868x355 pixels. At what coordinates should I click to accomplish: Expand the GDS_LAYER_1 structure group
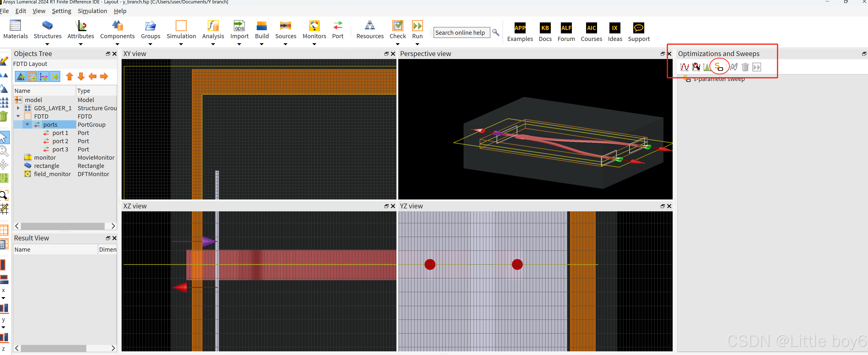click(x=18, y=108)
